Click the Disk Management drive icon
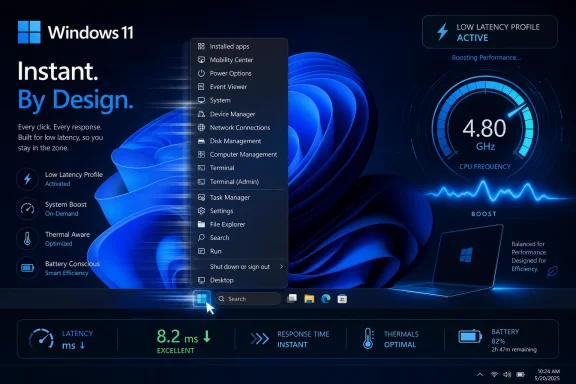This screenshot has width=576, height=384. [x=201, y=141]
